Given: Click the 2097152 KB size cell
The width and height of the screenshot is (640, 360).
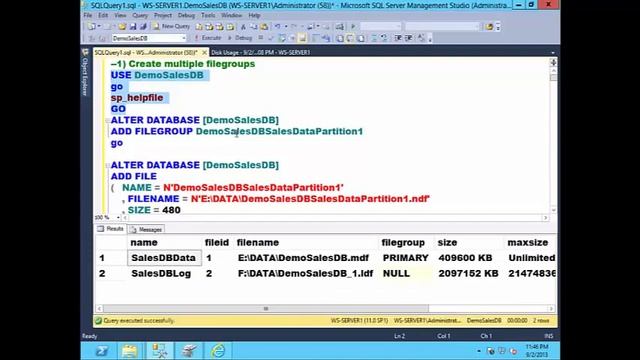Looking at the screenshot, I should 469,273.
